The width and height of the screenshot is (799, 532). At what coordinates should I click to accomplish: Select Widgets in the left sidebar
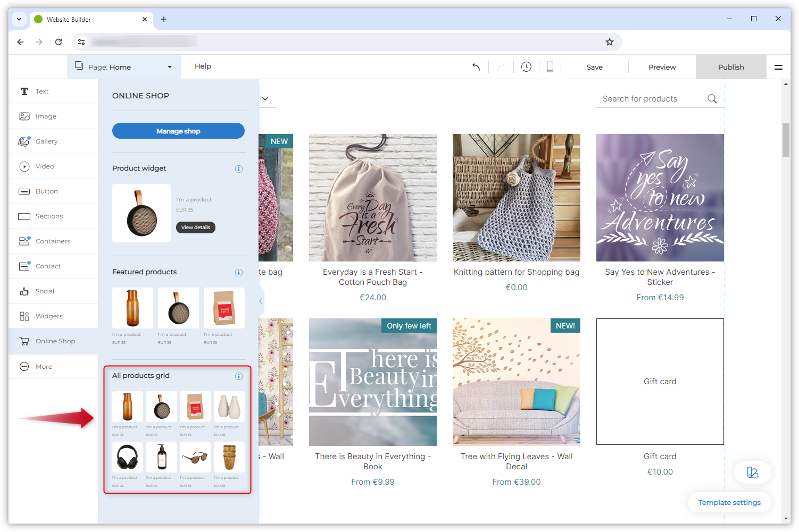[49, 316]
